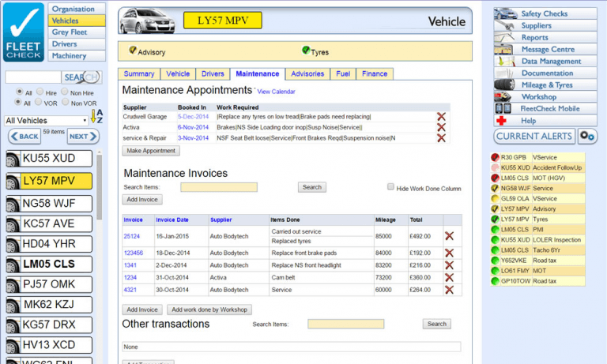The width and height of the screenshot is (607, 364).
Task: Select the VOR radio button
Action: point(38,102)
